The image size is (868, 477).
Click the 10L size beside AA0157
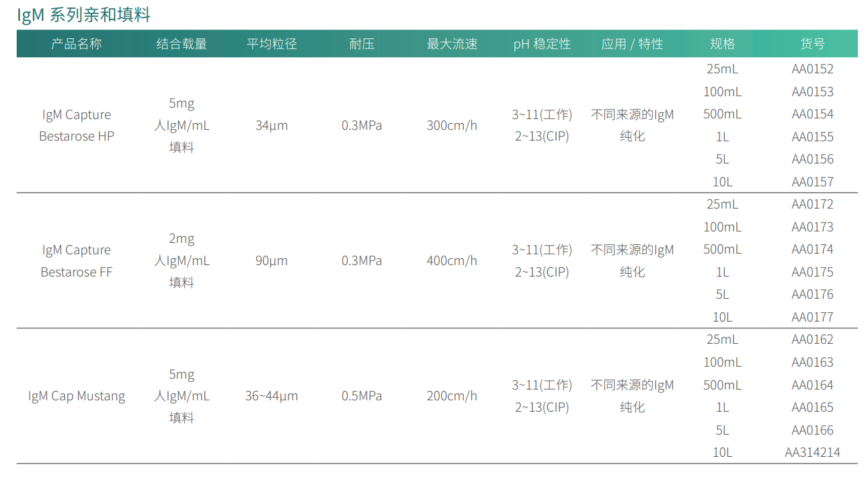coord(722,182)
